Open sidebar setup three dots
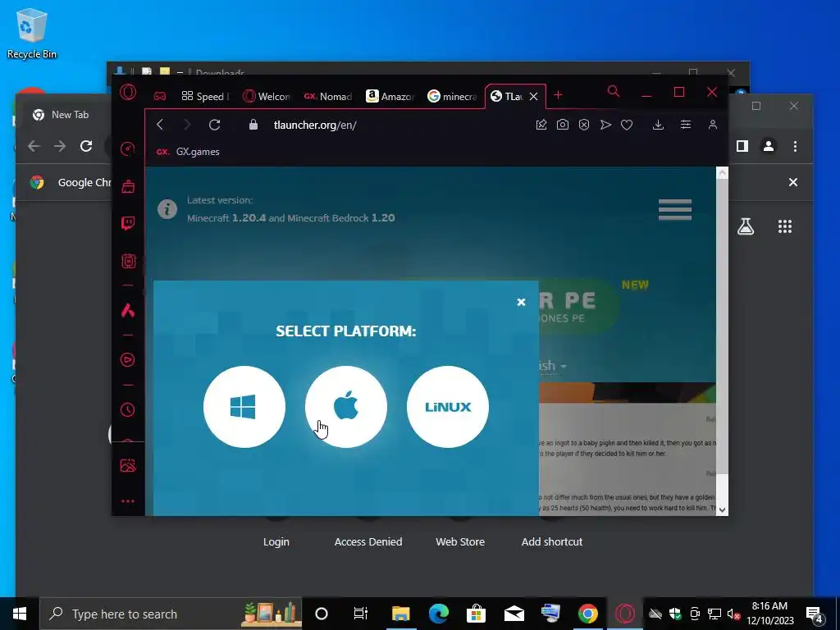 tap(128, 501)
